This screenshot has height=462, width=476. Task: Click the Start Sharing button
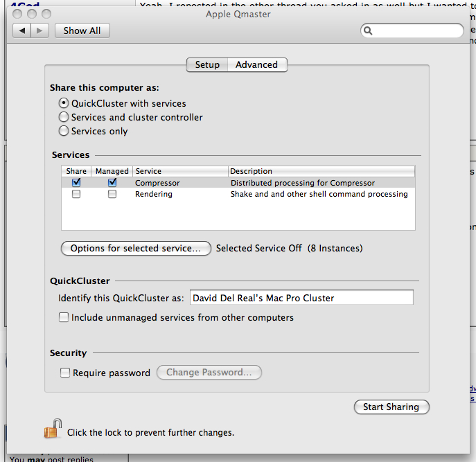click(391, 407)
